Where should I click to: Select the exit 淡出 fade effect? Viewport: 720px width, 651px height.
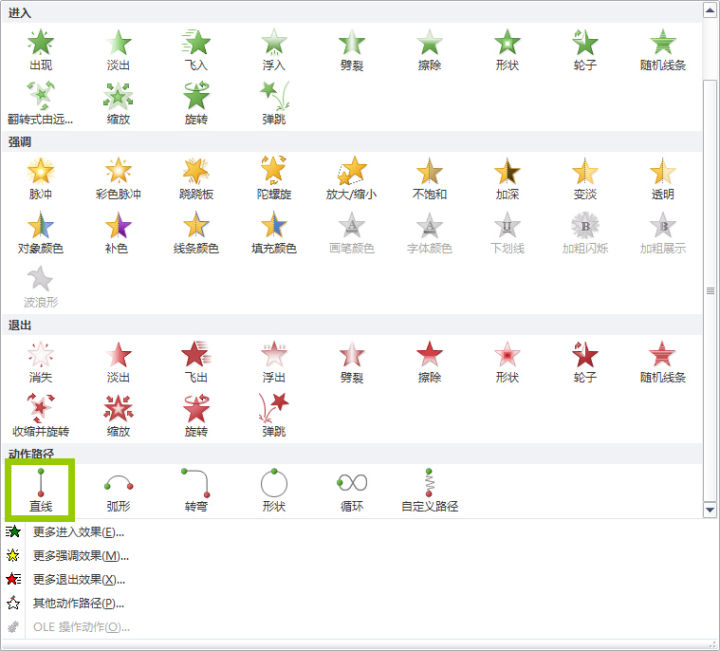coord(118,362)
